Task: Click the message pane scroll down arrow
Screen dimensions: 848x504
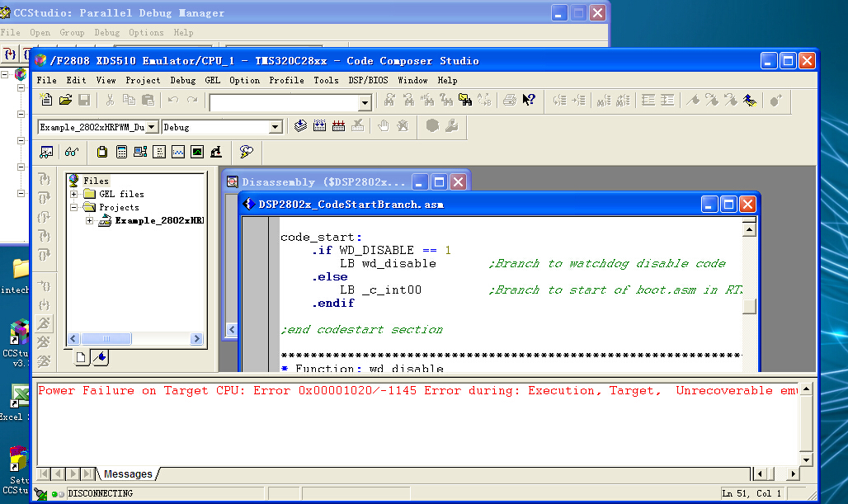Action: (x=806, y=459)
